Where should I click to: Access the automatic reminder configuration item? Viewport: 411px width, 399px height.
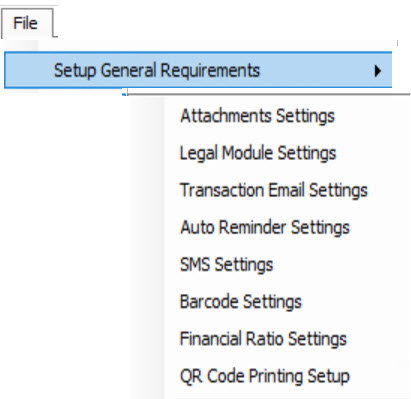click(x=265, y=227)
